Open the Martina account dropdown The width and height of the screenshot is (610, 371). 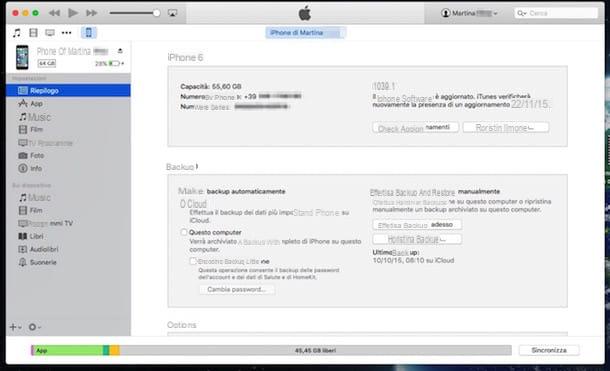click(x=469, y=13)
